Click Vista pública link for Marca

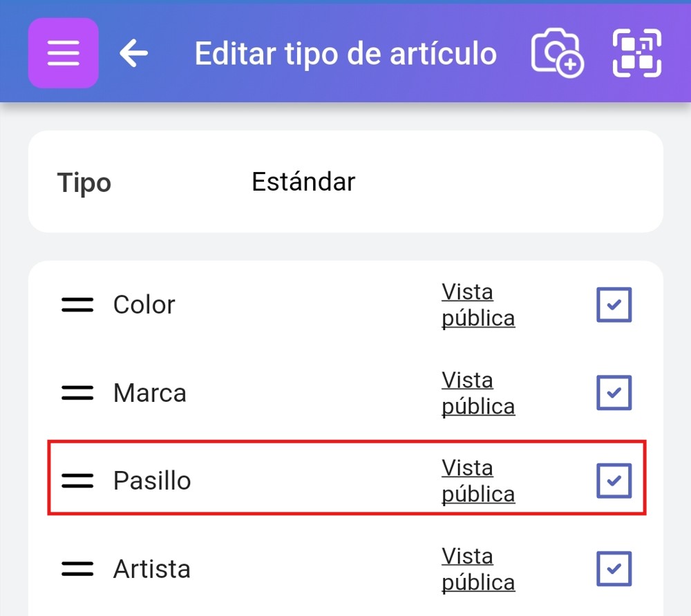[477, 393]
